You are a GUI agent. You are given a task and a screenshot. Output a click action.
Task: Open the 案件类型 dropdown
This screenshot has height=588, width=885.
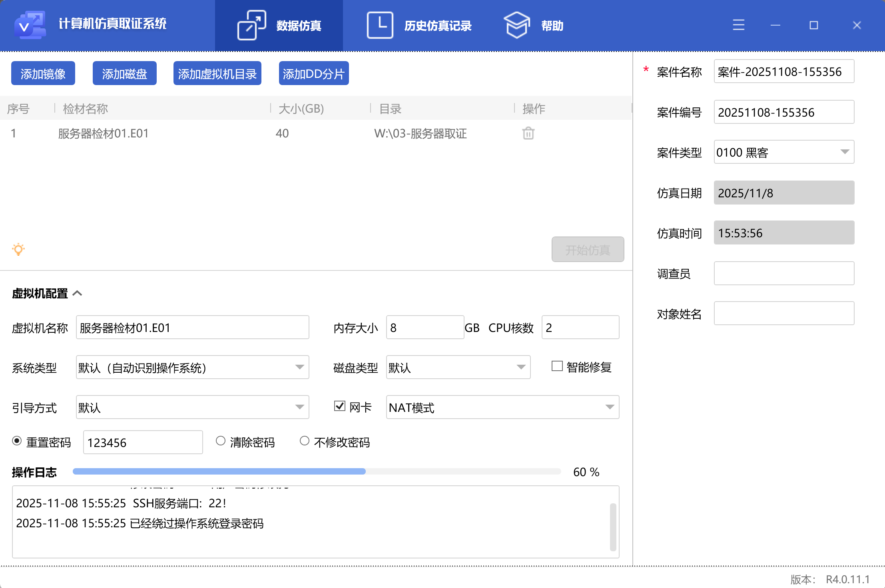pos(844,152)
